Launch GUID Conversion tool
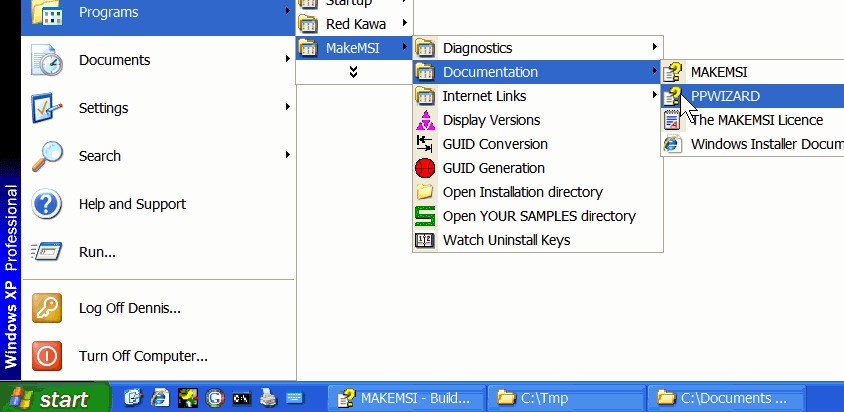This screenshot has width=844, height=412. pyautogui.click(x=495, y=144)
